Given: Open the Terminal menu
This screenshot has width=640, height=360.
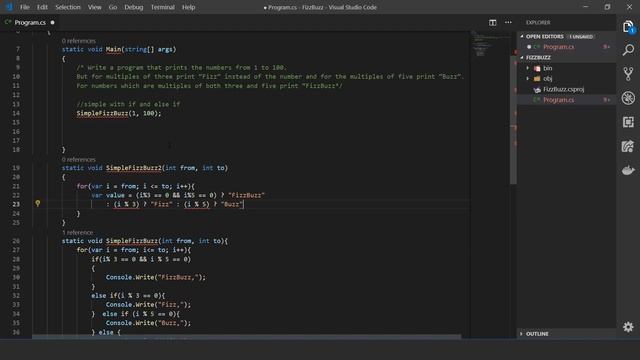Looking at the screenshot, I should point(162,7).
